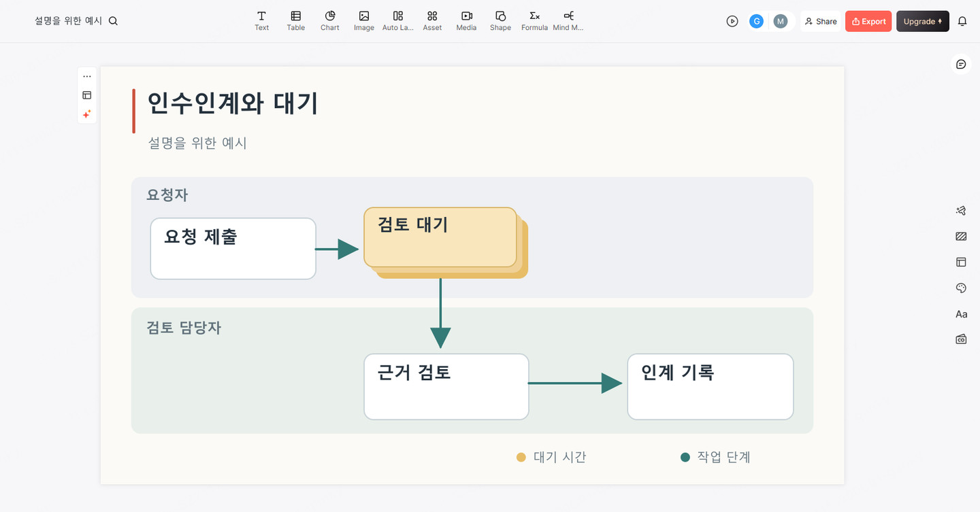Click the bottom icon in the right sidebar
Viewport: 980px width, 512px height.
[x=961, y=339]
